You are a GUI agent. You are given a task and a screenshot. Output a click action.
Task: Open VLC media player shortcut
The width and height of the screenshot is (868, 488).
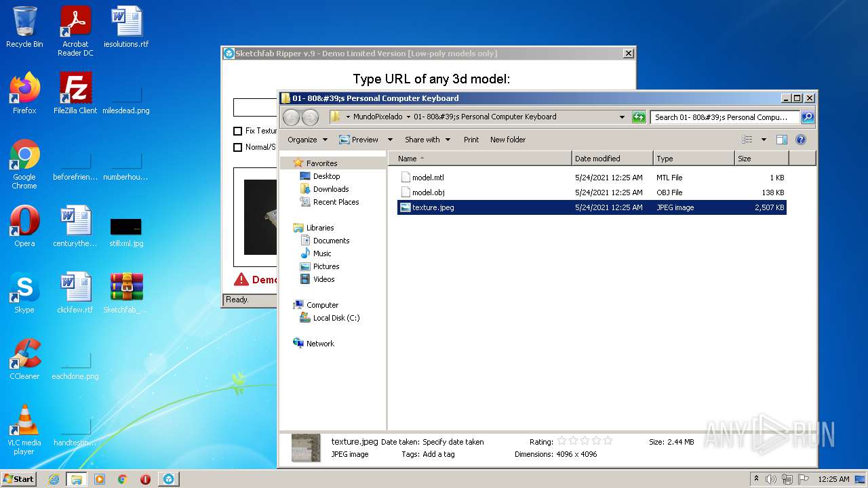pyautogui.click(x=24, y=430)
